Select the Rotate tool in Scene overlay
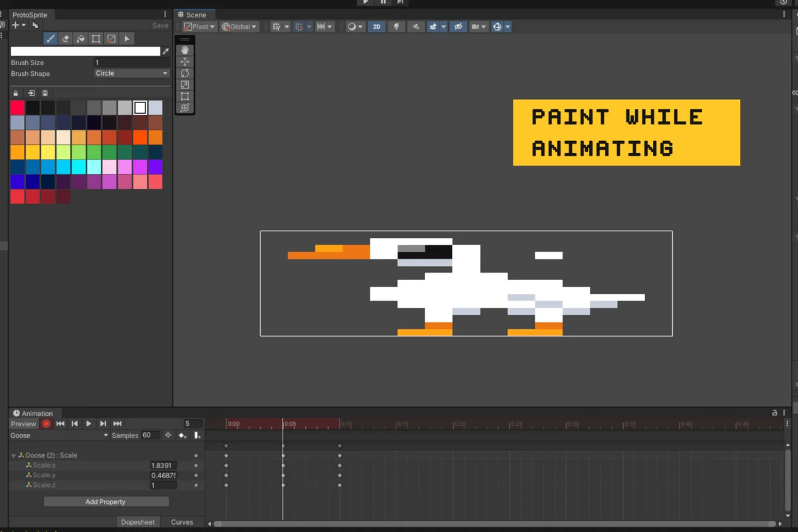 pos(185,73)
